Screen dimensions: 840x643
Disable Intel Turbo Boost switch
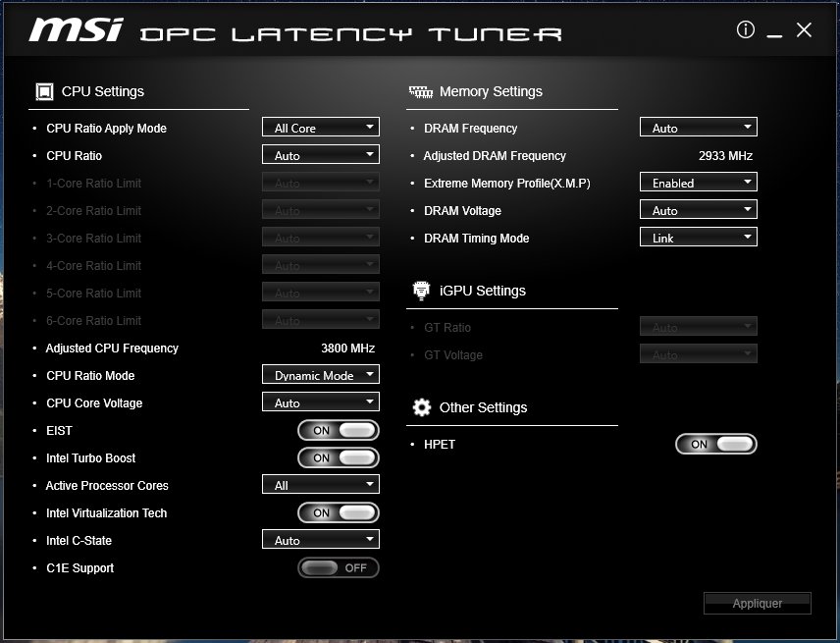click(339, 458)
